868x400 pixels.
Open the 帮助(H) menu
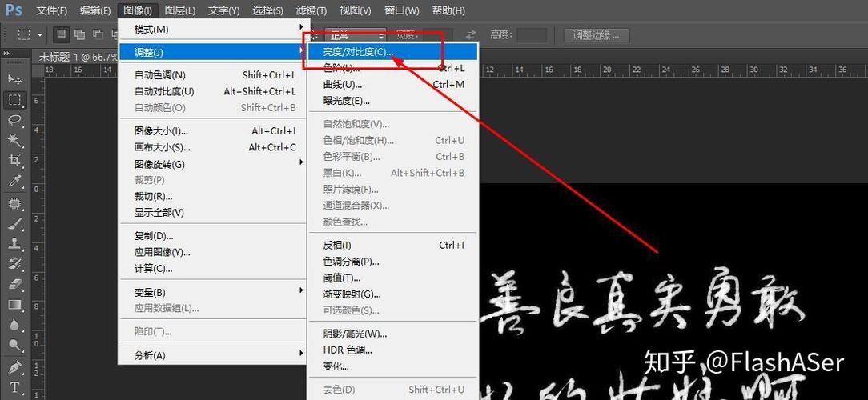(448, 10)
